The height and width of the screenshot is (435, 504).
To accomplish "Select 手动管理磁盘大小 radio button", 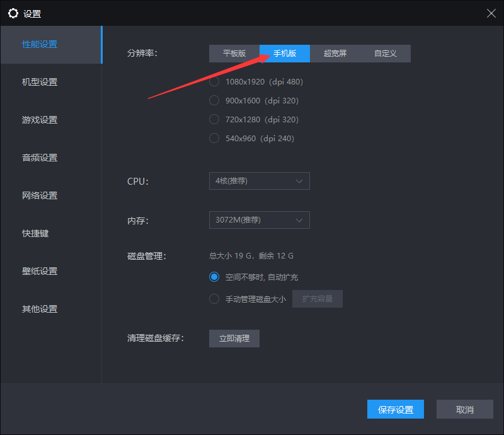I will [x=214, y=299].
